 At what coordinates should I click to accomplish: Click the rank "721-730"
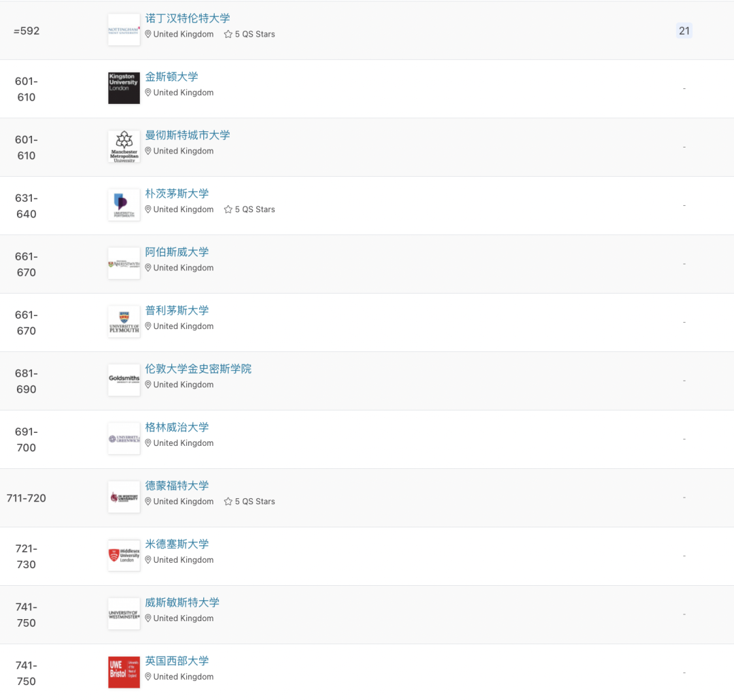[27, 556]
